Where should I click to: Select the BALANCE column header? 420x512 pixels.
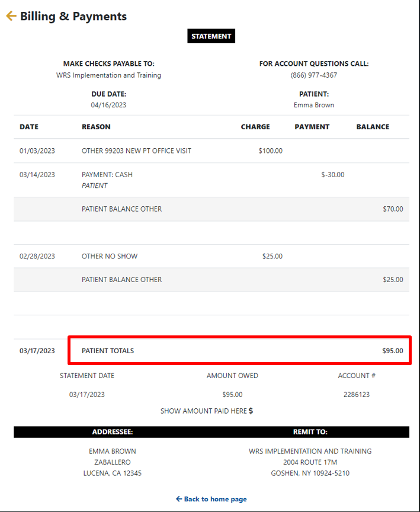point(373,127)
